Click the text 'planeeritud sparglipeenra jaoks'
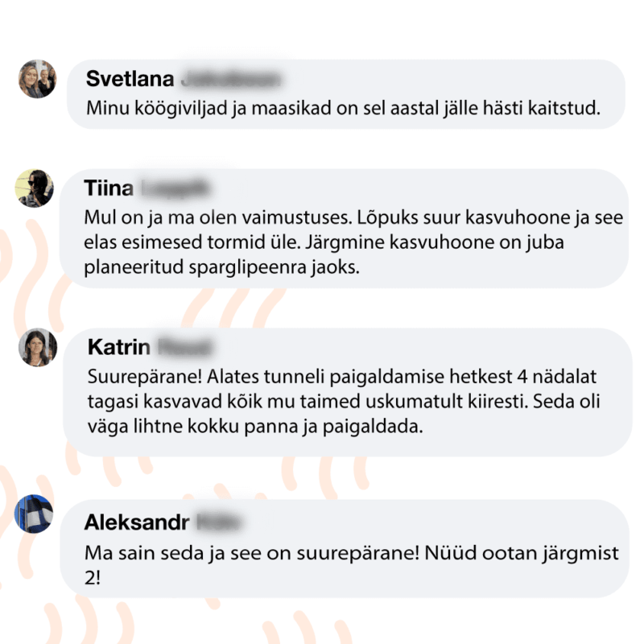The width and height of the screenshot is (644, 644). [x=221, y=267]
